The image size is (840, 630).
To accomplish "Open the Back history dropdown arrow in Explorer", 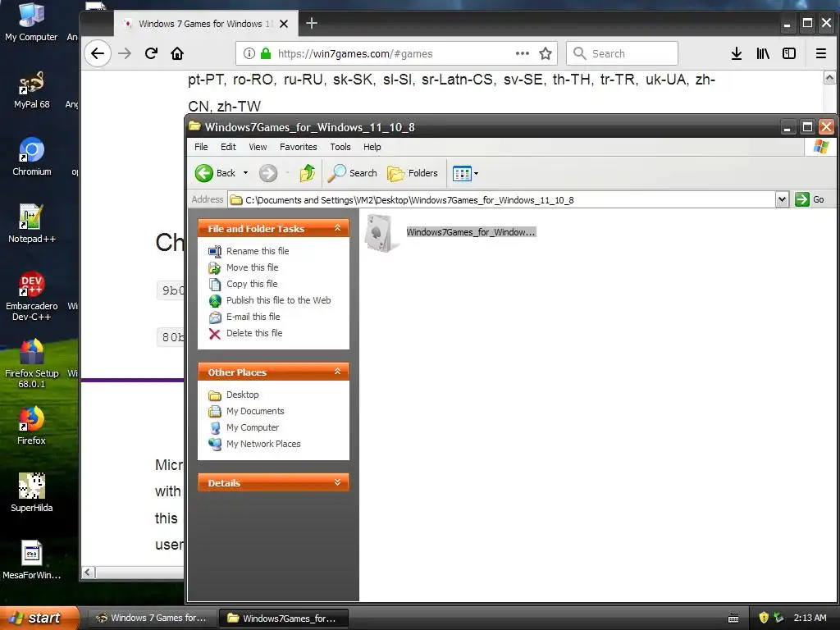I will tap(245, 173).
